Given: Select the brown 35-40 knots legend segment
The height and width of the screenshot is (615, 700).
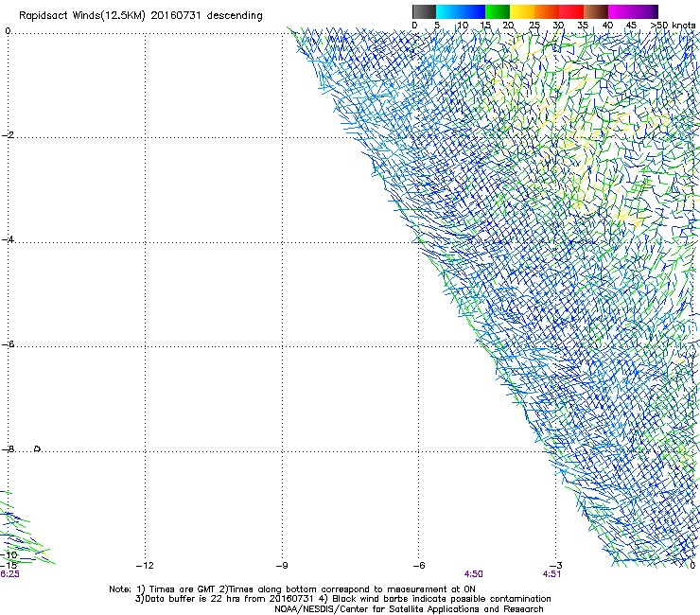Looking at the screenshot, I should 596,11.
